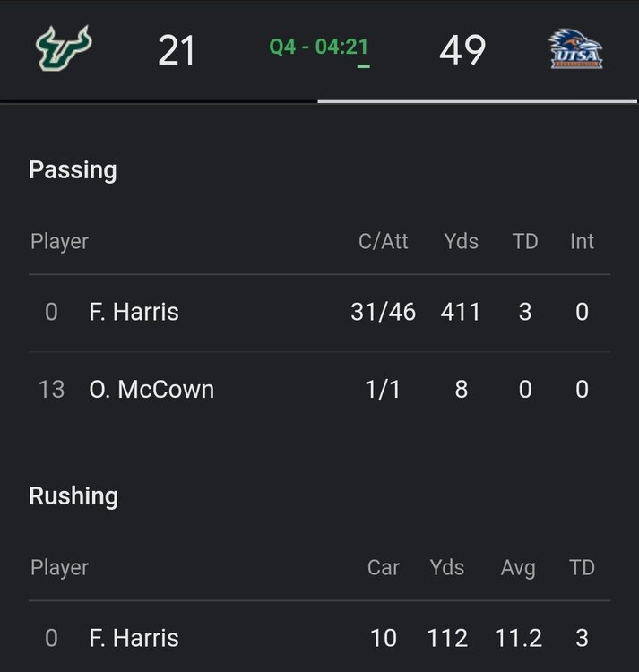Tap the USF Bulls team logo

click(65, 49)
